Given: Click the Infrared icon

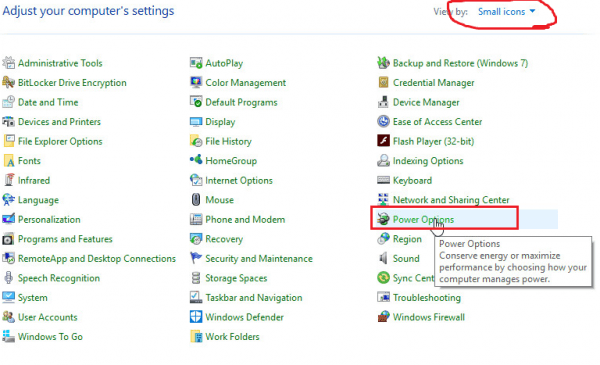Looking at the screenshot, I should pyautogui.click(x=8, y=180).
